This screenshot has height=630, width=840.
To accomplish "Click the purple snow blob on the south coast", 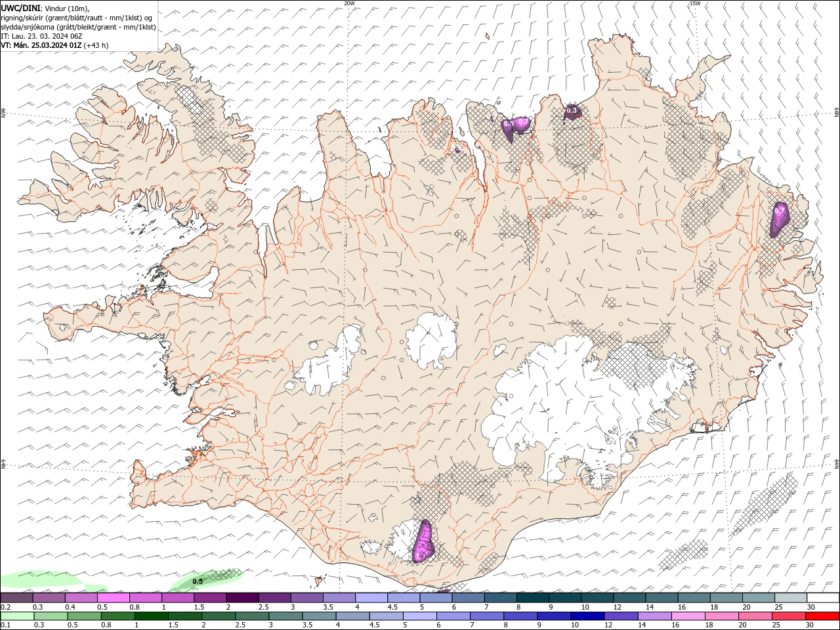I will (423, 542).
